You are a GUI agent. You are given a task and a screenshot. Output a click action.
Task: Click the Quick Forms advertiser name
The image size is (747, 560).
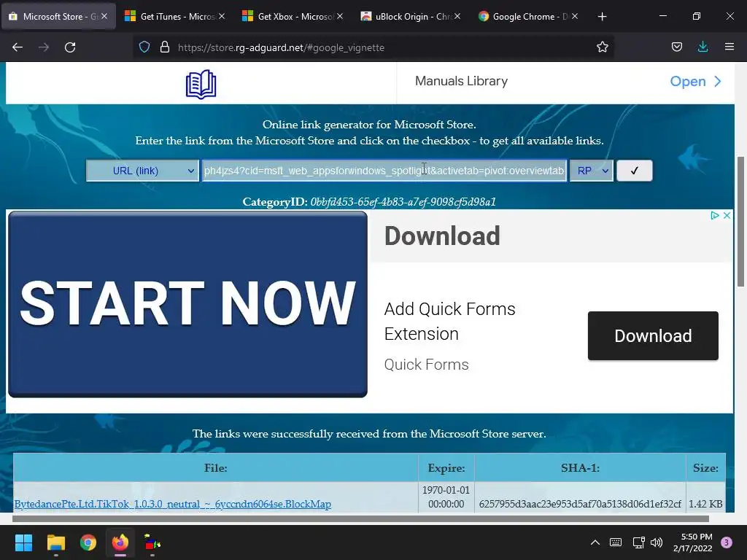(x=426, y=365)
